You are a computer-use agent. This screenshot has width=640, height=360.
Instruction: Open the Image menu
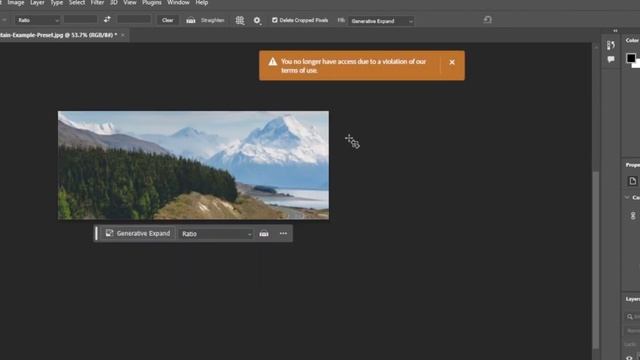(16, 2)
